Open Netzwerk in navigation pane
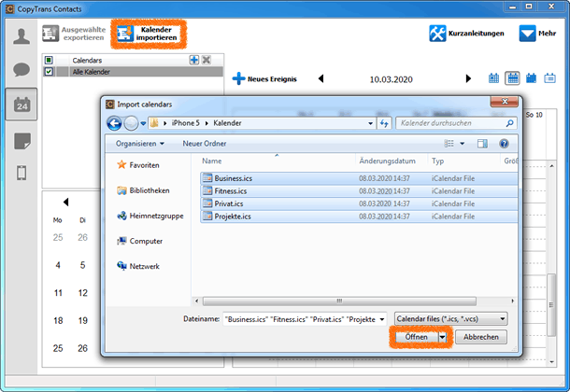Image resolution: width=570 pixels, height=392 pixels. pyautogui.click(x=138, y=266)
